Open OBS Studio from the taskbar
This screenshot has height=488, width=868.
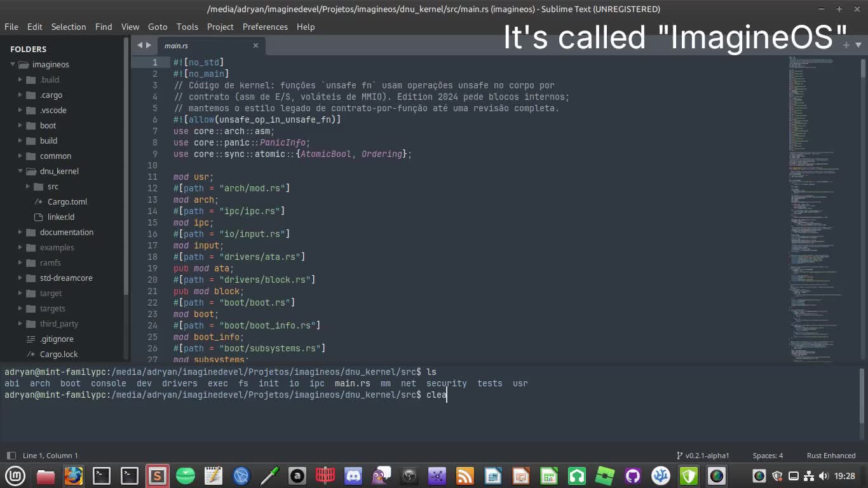click(x=409, y=475)
